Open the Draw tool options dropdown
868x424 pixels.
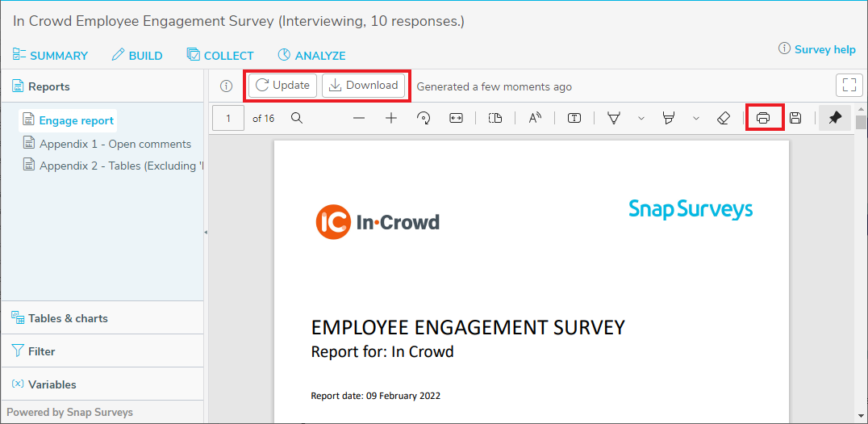(641, 118)
